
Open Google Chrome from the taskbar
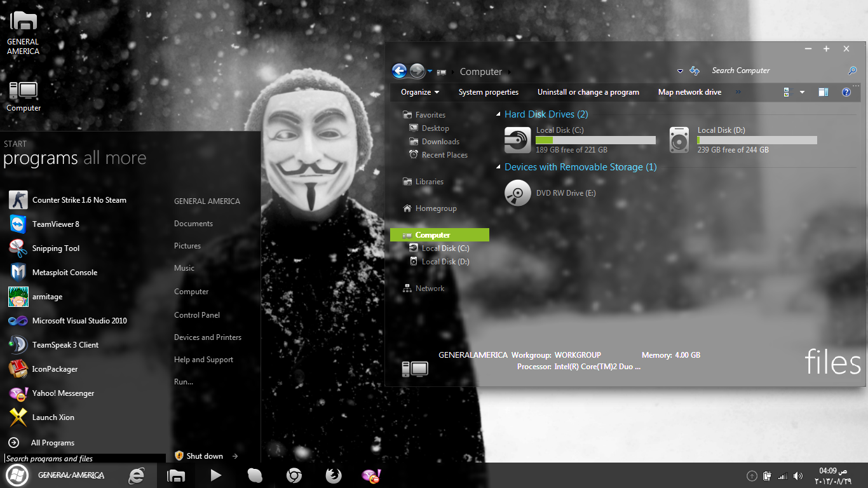pyautogui.click(x=294, y=475)
